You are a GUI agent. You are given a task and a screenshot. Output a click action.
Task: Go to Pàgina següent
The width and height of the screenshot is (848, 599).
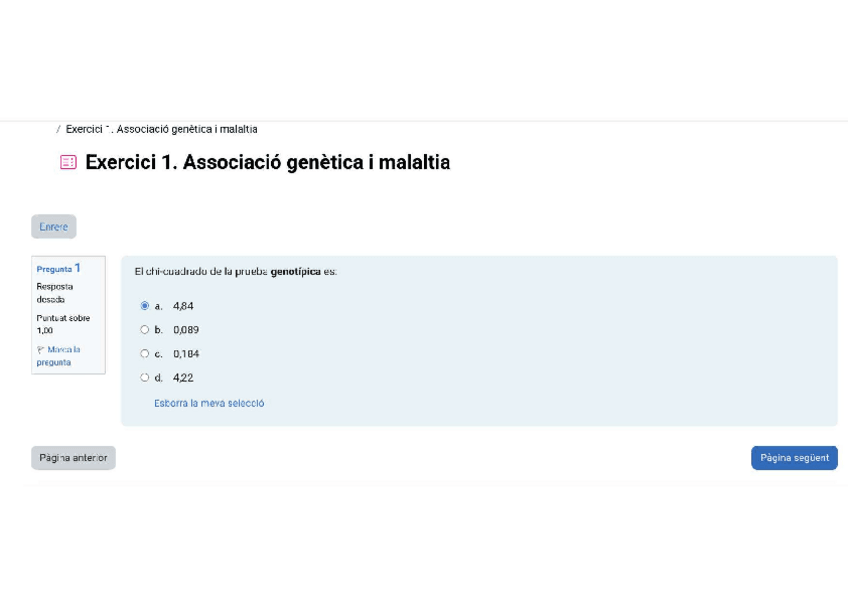(x=794, y=458)
